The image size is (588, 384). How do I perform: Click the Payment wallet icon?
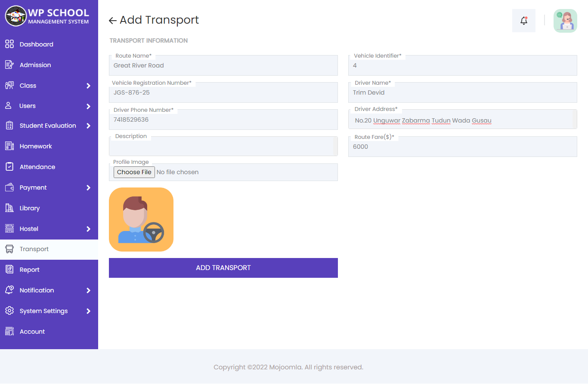coord(9,187)
